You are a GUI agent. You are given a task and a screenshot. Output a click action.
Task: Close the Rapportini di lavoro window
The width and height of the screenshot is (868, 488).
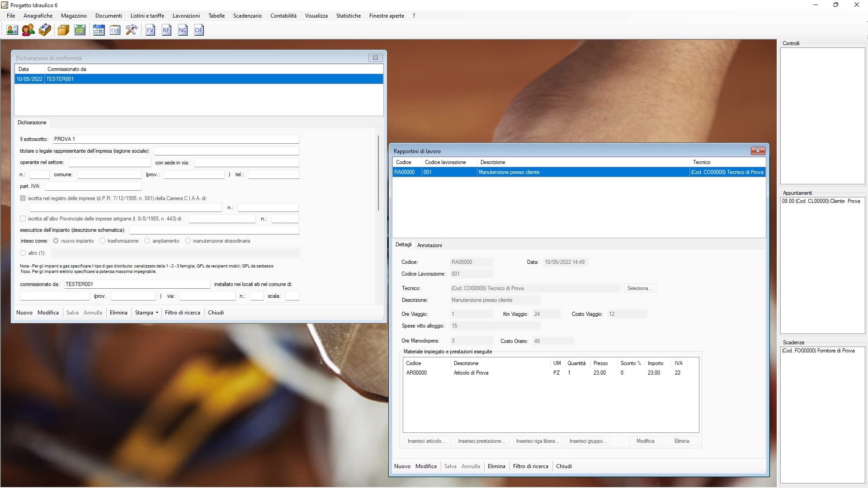click(x=758, y=151)
